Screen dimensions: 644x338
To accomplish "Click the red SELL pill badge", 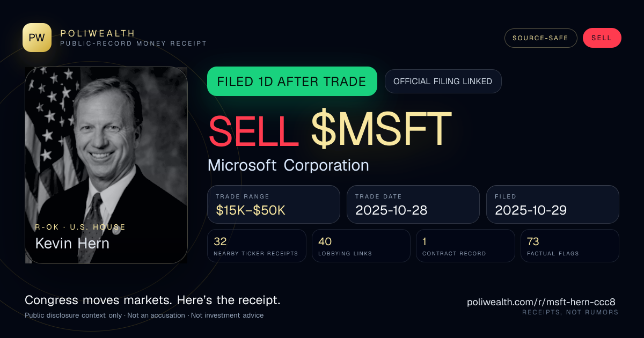I will tap(602, 38).
